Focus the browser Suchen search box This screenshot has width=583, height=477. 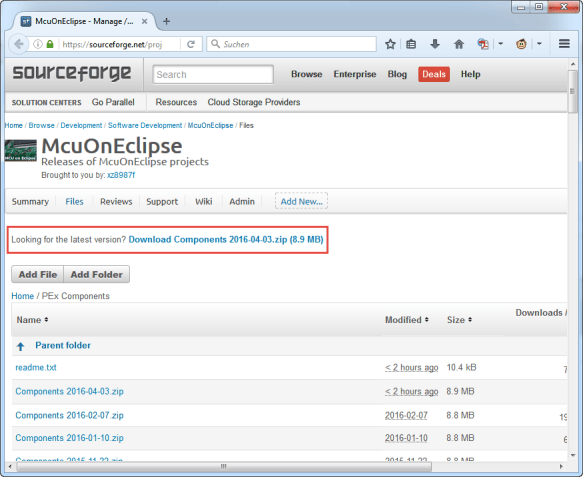point(292,44)
